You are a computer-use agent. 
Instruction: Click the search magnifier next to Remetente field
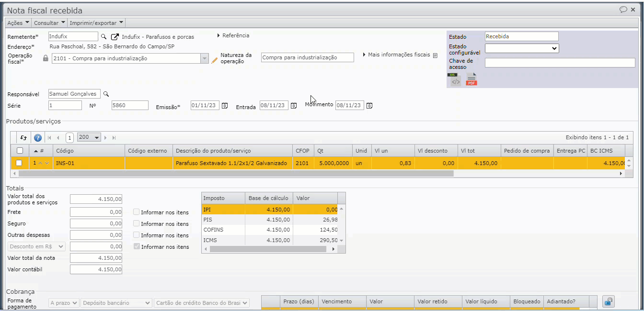103,37
